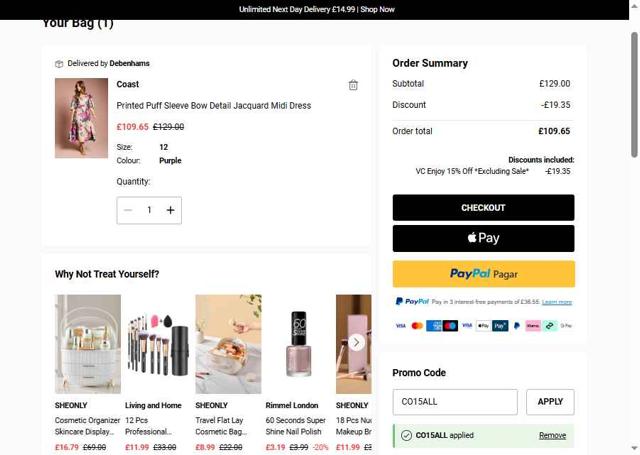
Task: Click the page vertical scrollbar thumb
Action: 634,95
